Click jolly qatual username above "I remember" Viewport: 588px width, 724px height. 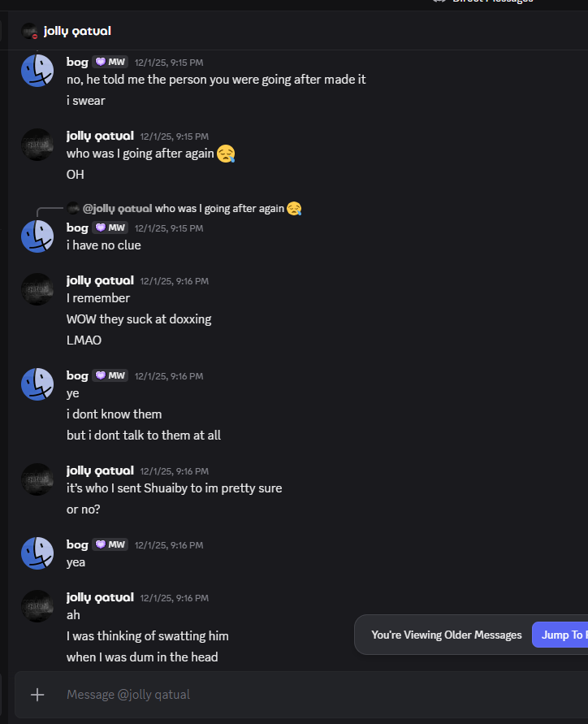(x=100, y=280)
